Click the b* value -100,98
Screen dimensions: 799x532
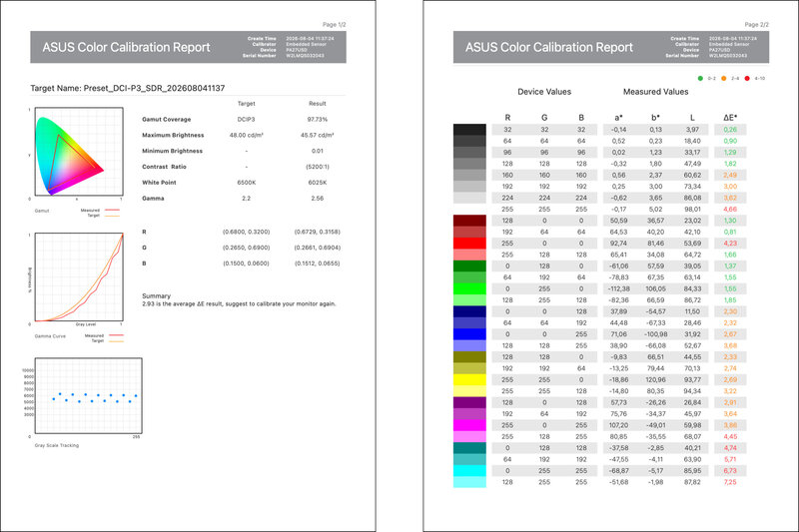click(655, 334)
